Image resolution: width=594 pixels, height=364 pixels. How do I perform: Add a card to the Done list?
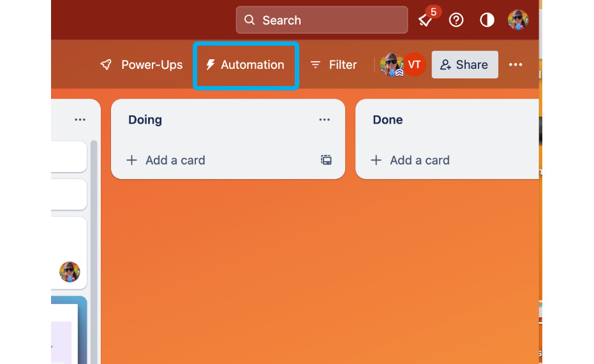410,160
